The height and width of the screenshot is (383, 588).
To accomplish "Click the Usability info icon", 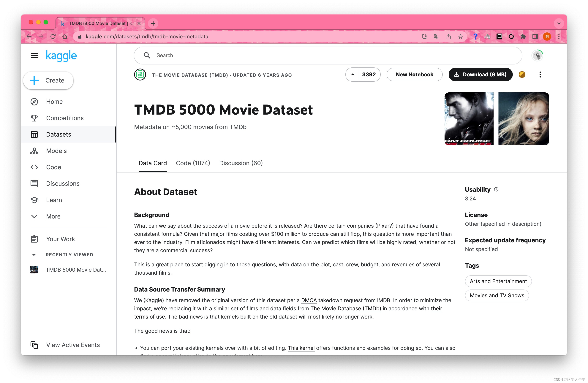I will (496, 189).
